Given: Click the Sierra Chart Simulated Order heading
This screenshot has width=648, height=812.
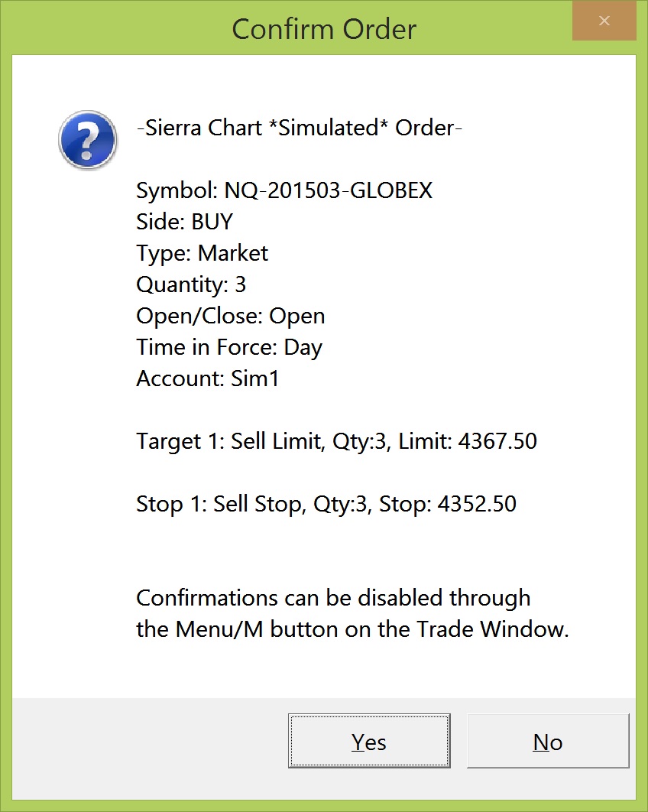Looking at the screenshot, I should [299, 128].
